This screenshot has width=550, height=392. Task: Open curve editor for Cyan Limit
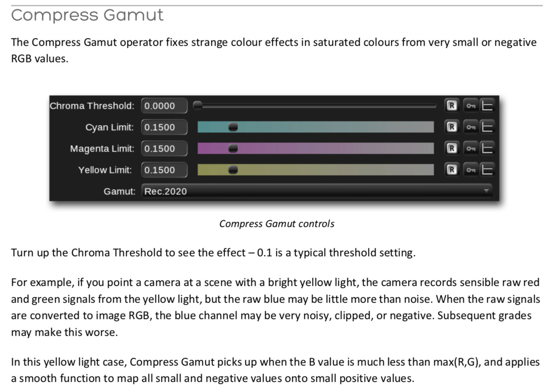click(x=487, y=127)
